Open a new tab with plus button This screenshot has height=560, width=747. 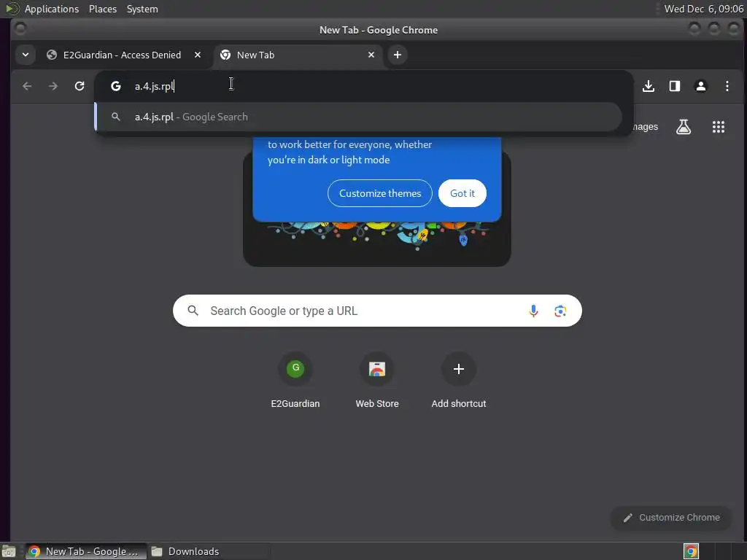[x=398, y=55]
